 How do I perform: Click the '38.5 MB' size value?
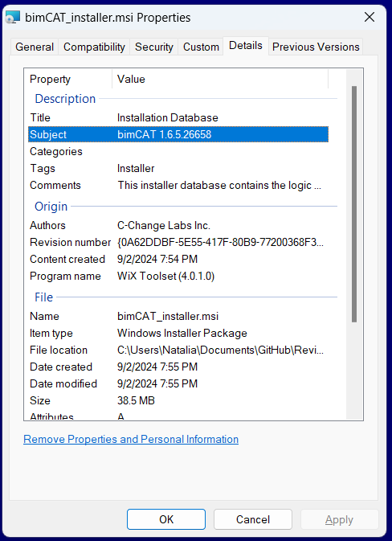(x=136, y=400)
